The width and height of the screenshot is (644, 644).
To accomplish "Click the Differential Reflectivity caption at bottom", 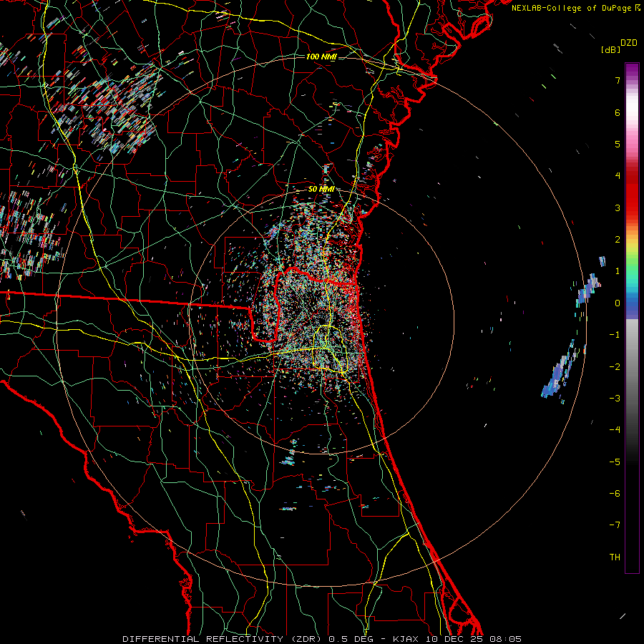I will [x=322, y=639].
